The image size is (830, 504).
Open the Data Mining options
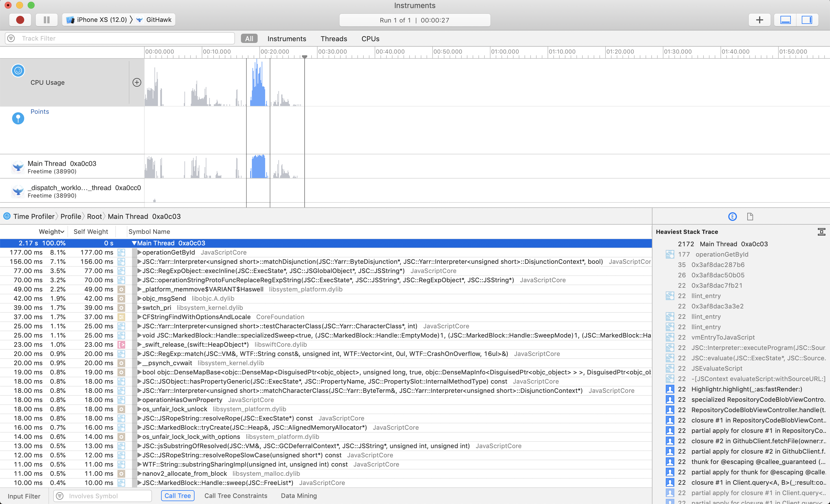click(299, 496)
